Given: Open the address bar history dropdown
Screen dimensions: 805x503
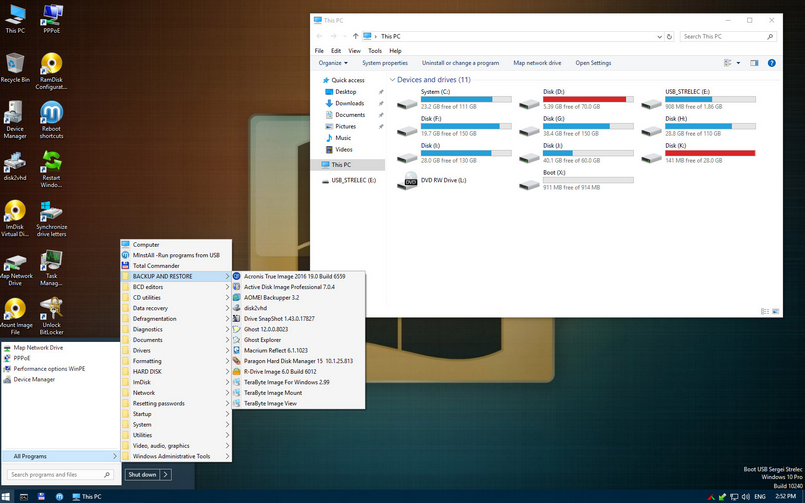Looking at the screenshot, I should (x=659, y=36).
